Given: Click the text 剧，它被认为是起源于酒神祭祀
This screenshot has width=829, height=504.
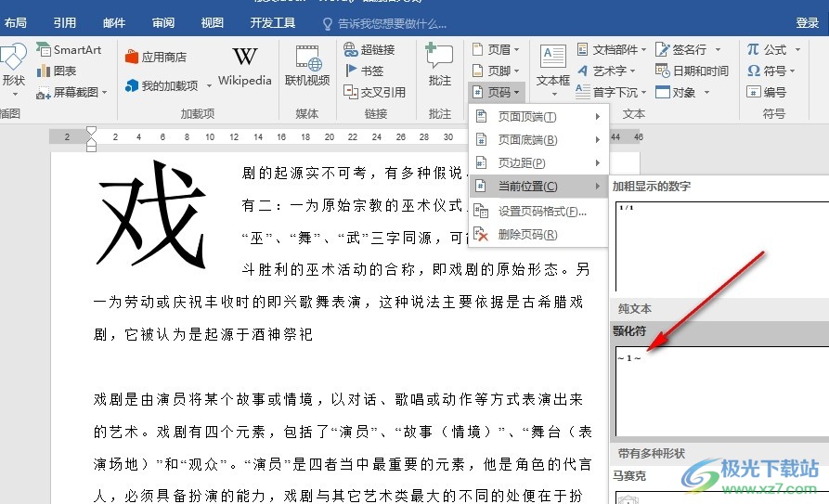Looking at the screenshot, I should [203, 334].
